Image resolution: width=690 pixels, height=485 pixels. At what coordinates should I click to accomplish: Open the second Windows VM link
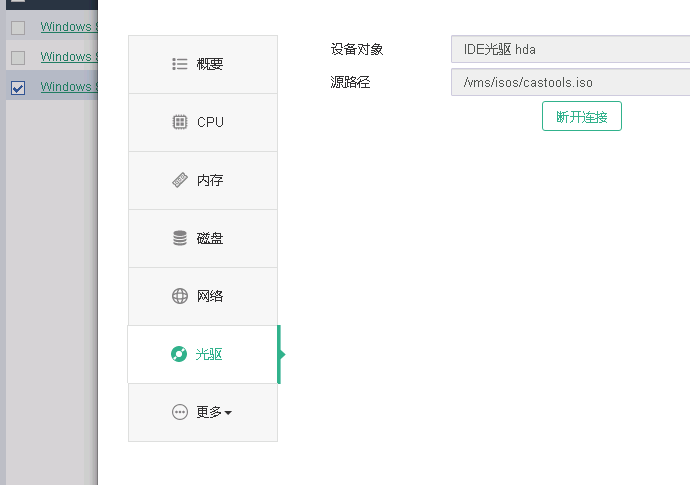point(68,57)
